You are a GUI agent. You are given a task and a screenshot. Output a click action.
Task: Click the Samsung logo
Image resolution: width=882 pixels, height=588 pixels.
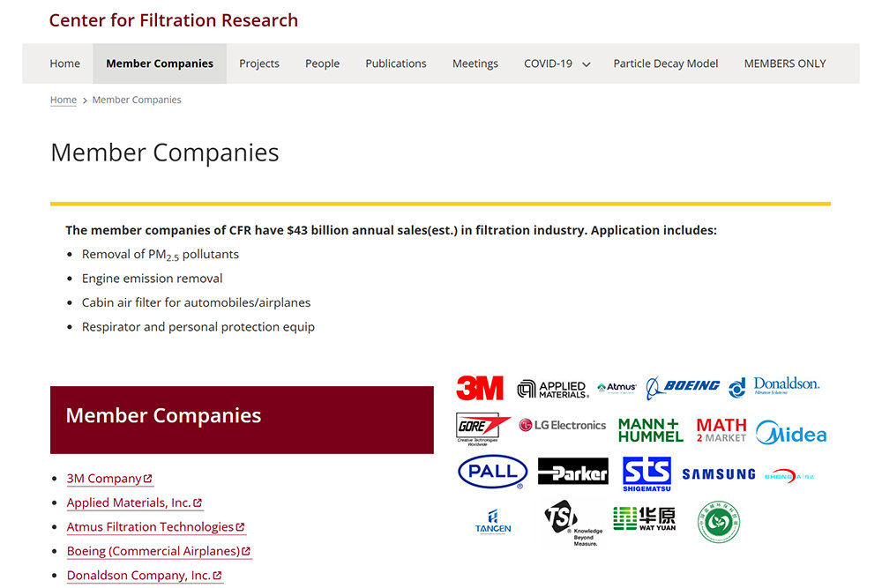(x=718, y=474)
